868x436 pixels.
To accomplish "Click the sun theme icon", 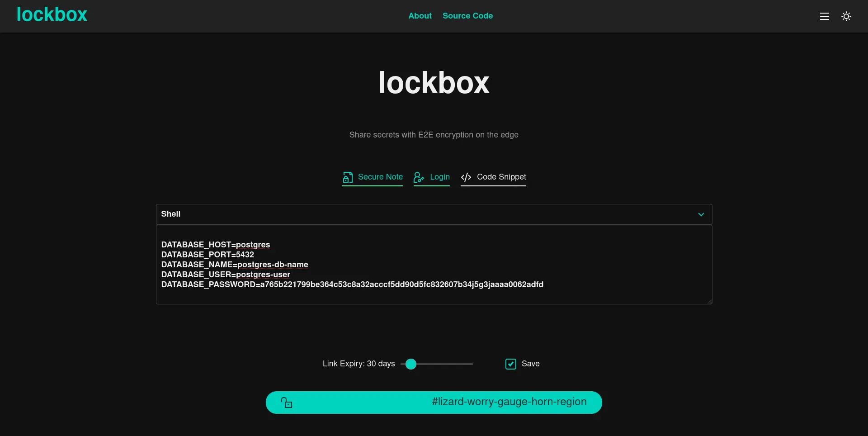I will click(x=846, y=16).
